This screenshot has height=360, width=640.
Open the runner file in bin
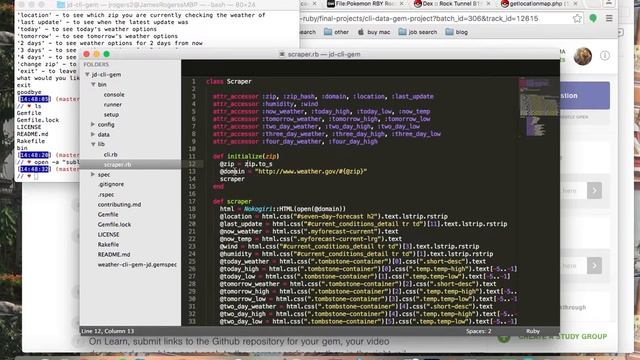[113, 104]
